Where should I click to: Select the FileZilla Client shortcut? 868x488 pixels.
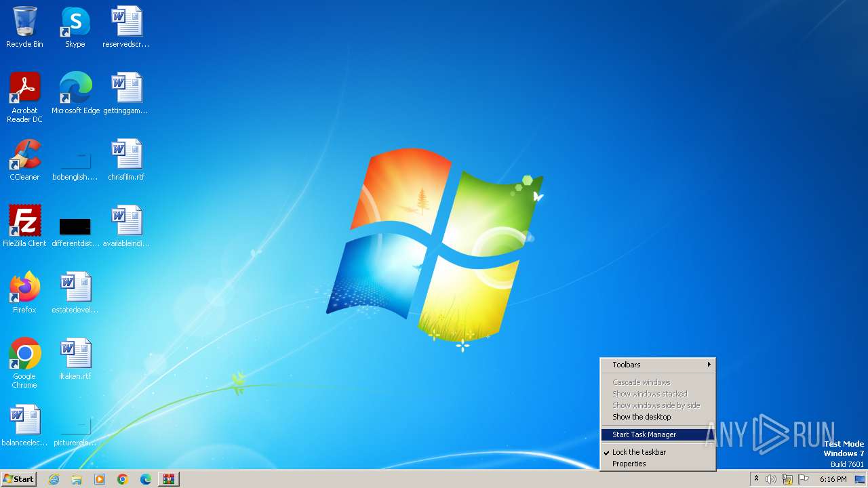24,226
